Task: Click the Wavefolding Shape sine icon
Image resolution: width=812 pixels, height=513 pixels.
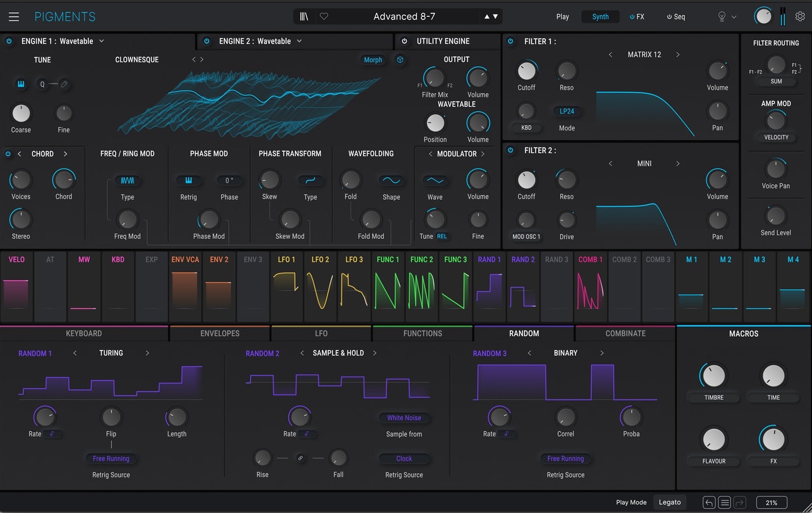Action: (391, 180)
